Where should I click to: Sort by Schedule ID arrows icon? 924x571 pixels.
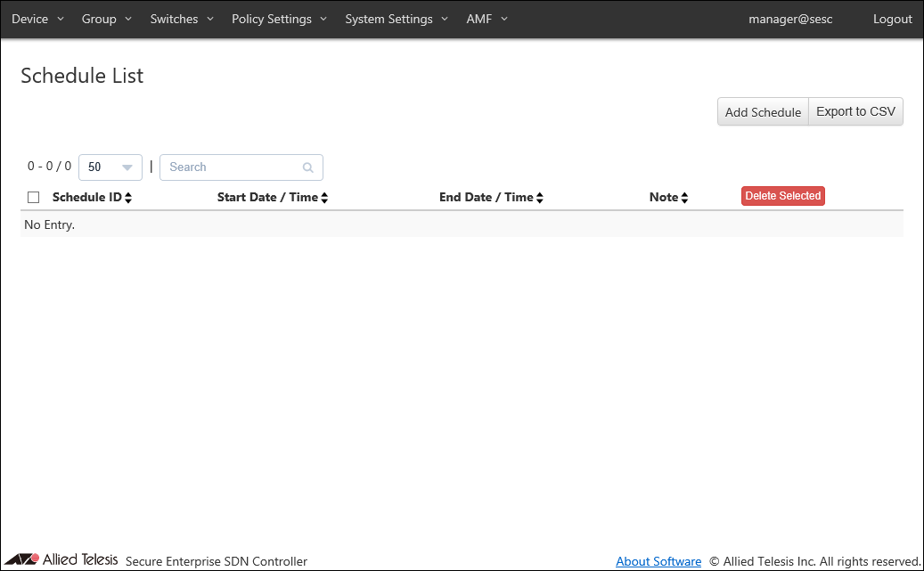coord(128,198)
